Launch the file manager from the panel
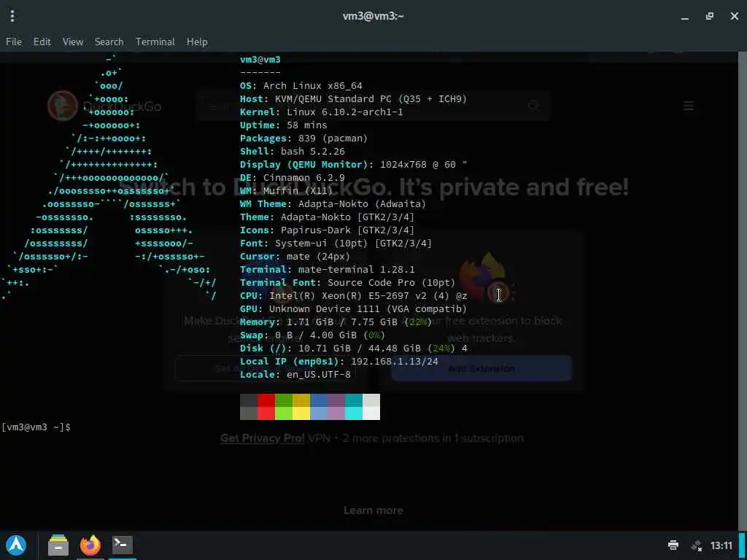The height and width of the screenshot is (560, 747). (58, 545)
